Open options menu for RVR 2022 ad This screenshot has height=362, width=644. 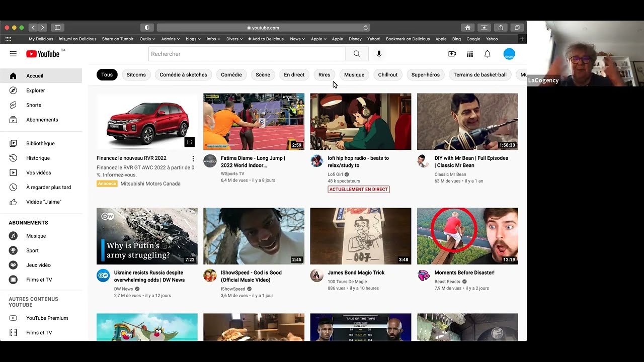(x=193, y=158)
